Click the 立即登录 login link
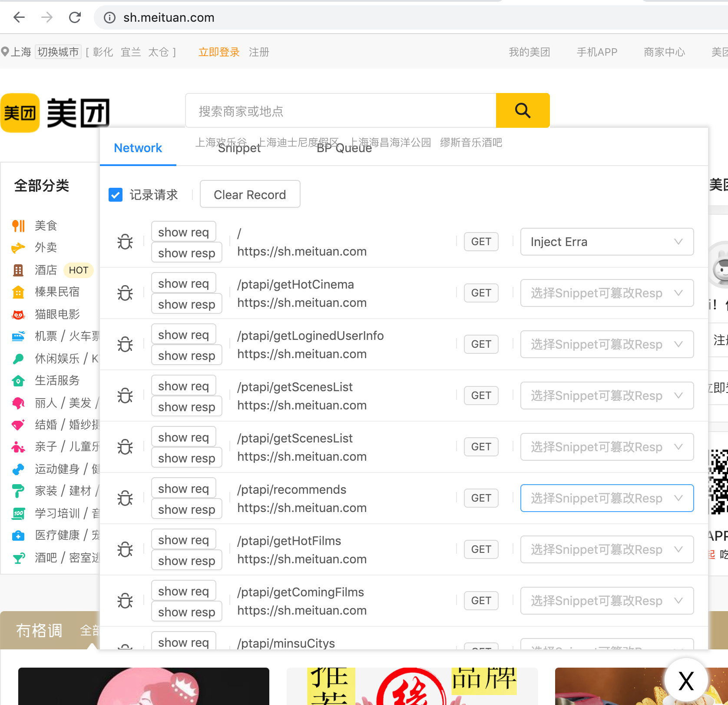 [x=219, y=52]
